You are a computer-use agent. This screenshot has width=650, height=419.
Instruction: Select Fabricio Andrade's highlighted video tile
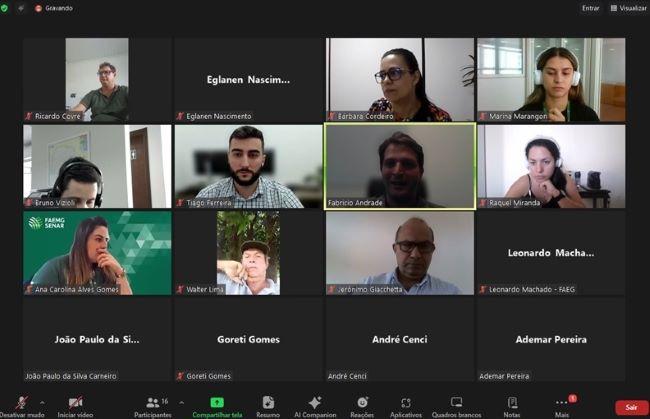(400, 166)
